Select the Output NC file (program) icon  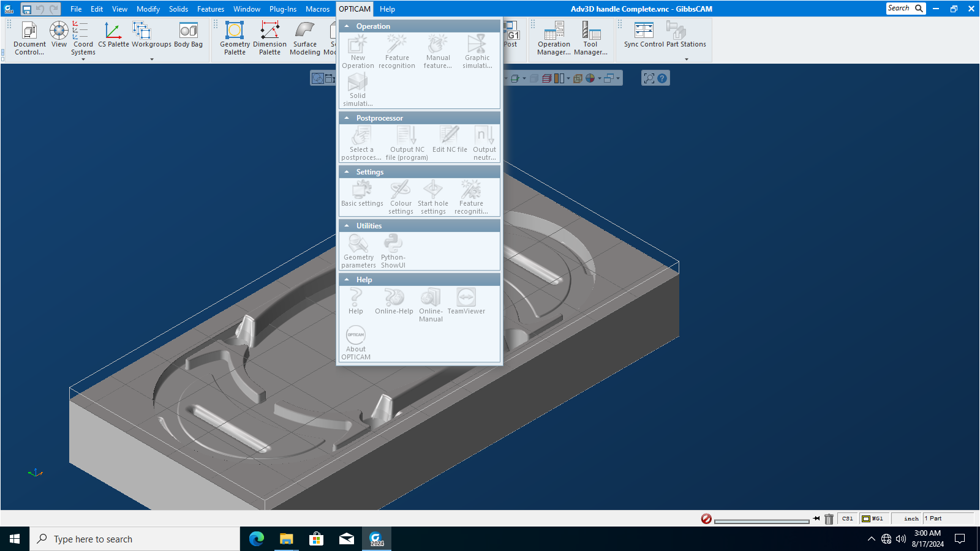[407, 143]
